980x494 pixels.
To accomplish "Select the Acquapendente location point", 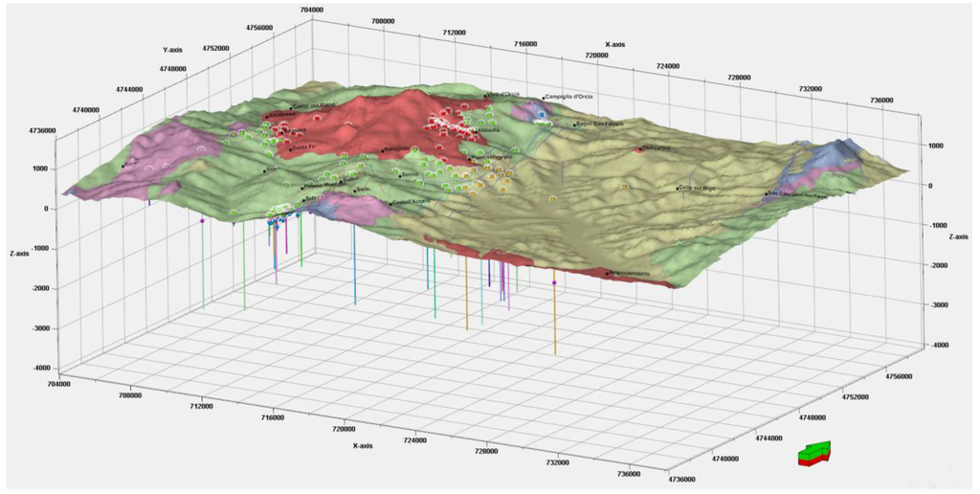I will [x=608, y=273].
